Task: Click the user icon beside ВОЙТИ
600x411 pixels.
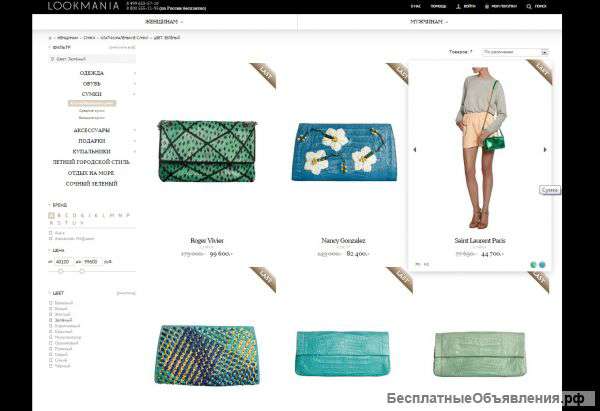Action: [458, 7]
